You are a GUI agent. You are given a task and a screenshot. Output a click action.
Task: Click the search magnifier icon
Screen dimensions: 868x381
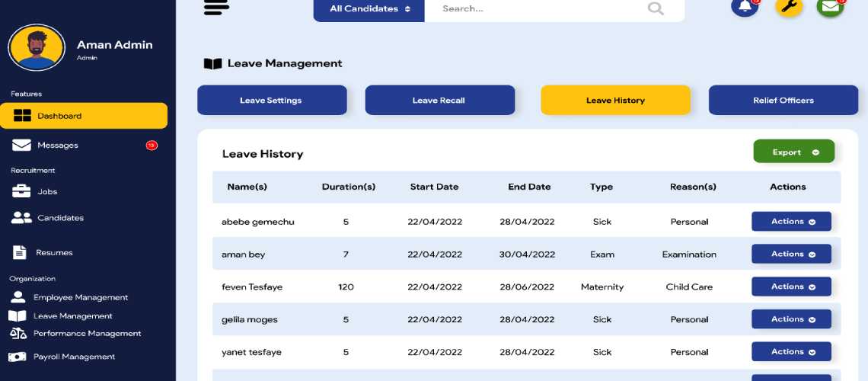click(655, 9)
